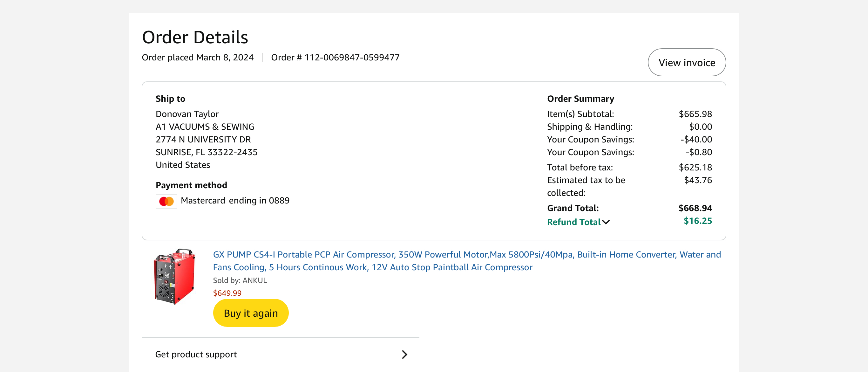Click the Donovan Taylor recipient name
Image resolution: width=868 pixels, height=372 pixels.
point(187,114)
